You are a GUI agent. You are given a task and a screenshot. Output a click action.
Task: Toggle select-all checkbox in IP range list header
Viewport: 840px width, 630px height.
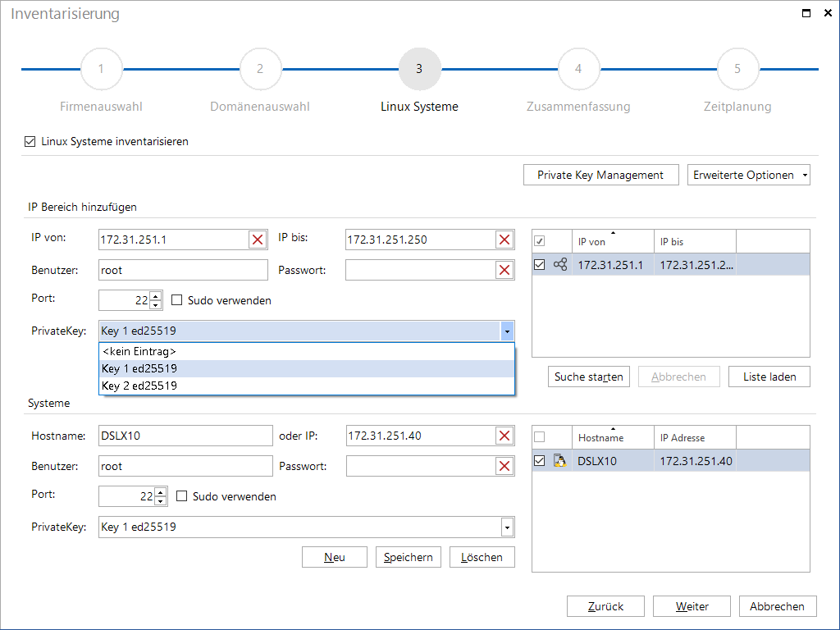coord(540,241)
